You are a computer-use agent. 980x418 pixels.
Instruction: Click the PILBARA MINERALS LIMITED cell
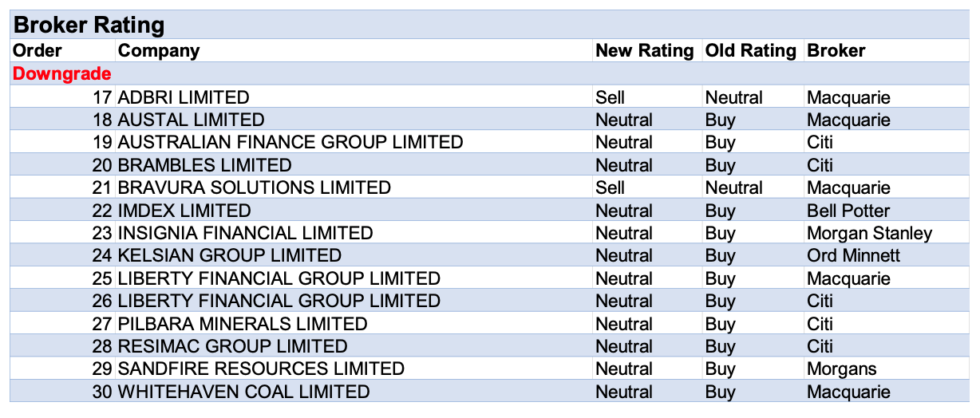[x=243, y=324]
